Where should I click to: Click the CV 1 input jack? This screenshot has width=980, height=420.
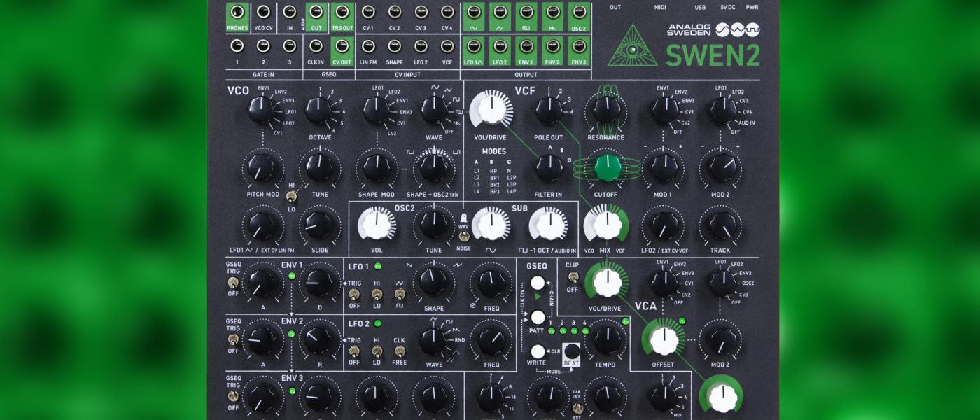tap(368, 12)
